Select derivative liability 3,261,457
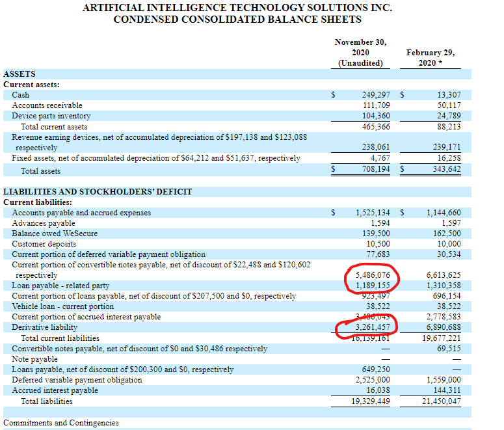The image size is (504, 430). click(x=373, y=327)
